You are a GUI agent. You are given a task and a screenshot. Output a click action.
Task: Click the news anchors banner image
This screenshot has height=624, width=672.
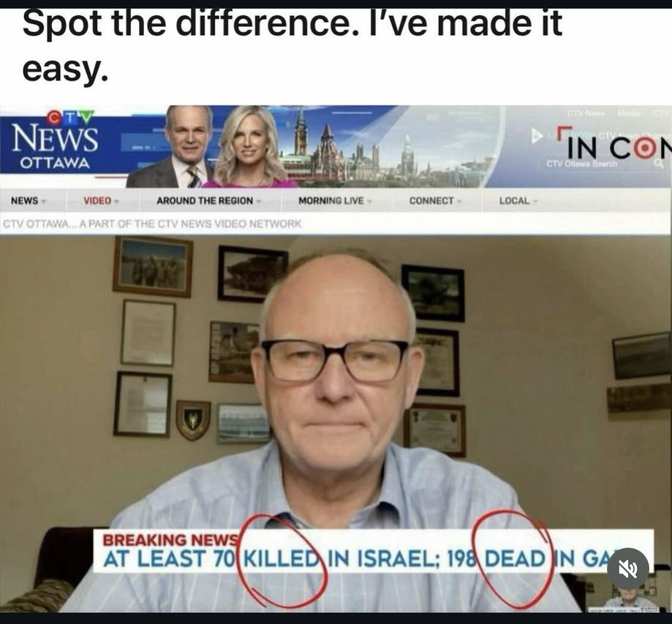point(212,146)
